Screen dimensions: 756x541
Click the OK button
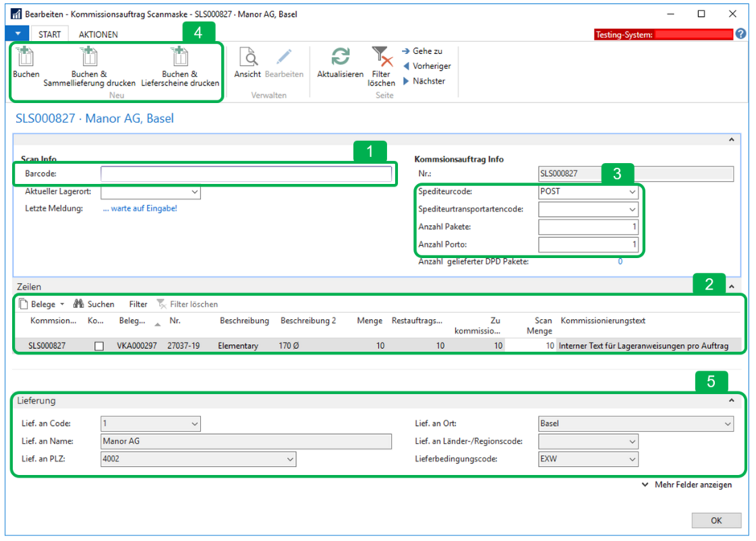[x=716, y=520]
